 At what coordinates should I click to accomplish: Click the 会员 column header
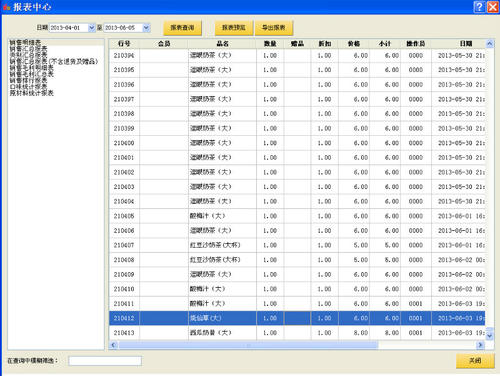[x=164, y=44]
